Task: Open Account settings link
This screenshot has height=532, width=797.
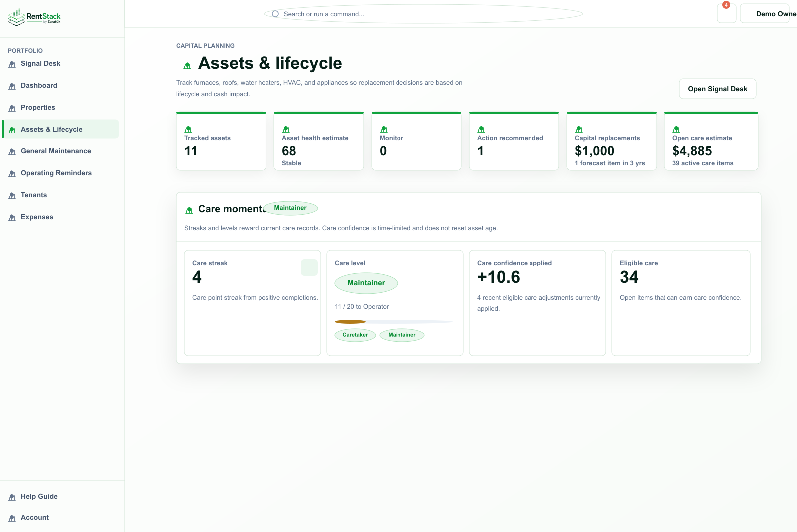Action: (60, 517)
